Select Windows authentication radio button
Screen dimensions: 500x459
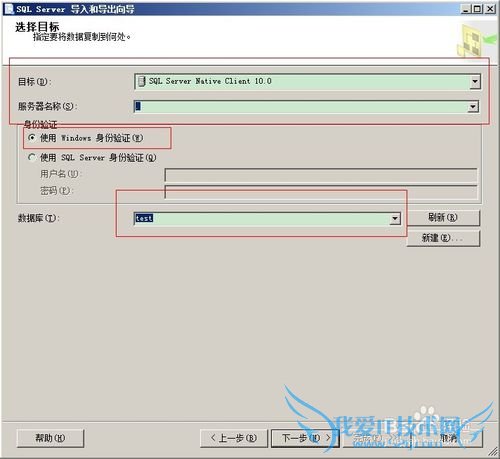coord(32,137)
